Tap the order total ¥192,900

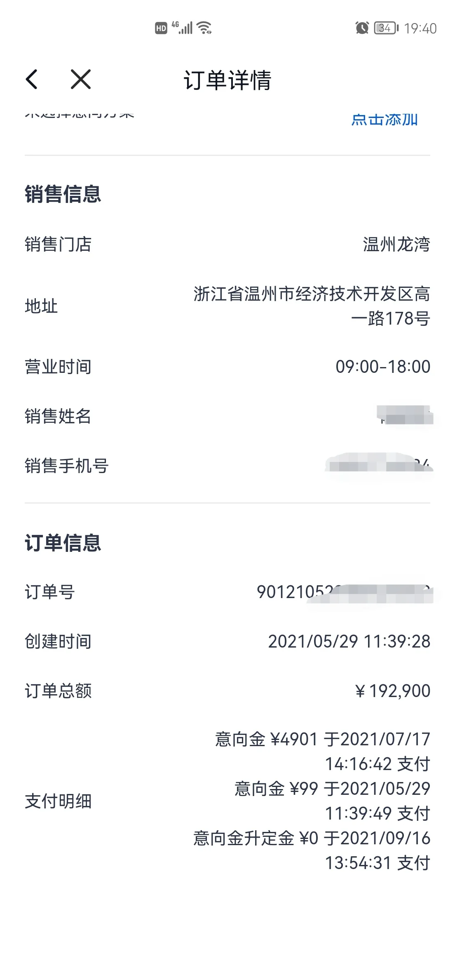[392, 691]
